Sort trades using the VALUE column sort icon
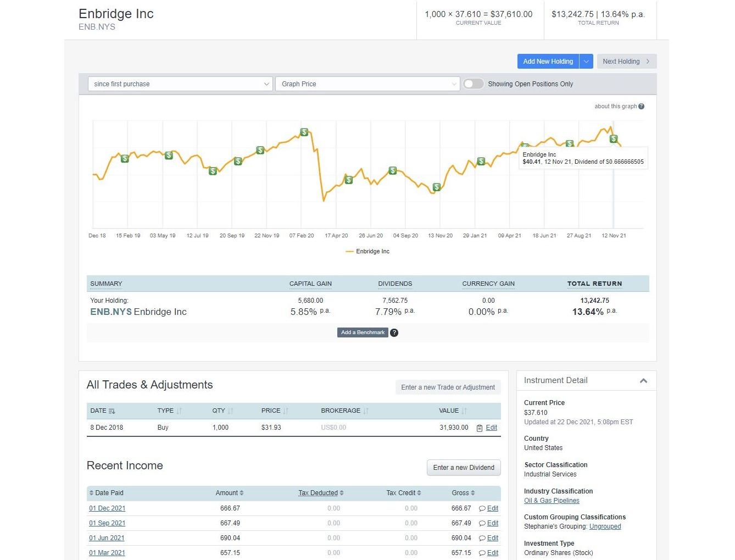The height and width of the screenshot is (560, 735). 464,411
